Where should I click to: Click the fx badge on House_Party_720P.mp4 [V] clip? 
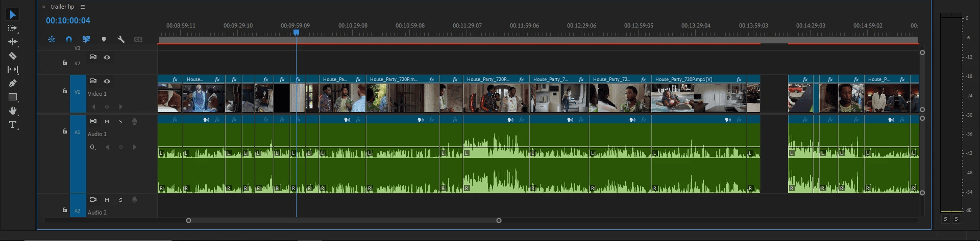click(x=739, y=79)
